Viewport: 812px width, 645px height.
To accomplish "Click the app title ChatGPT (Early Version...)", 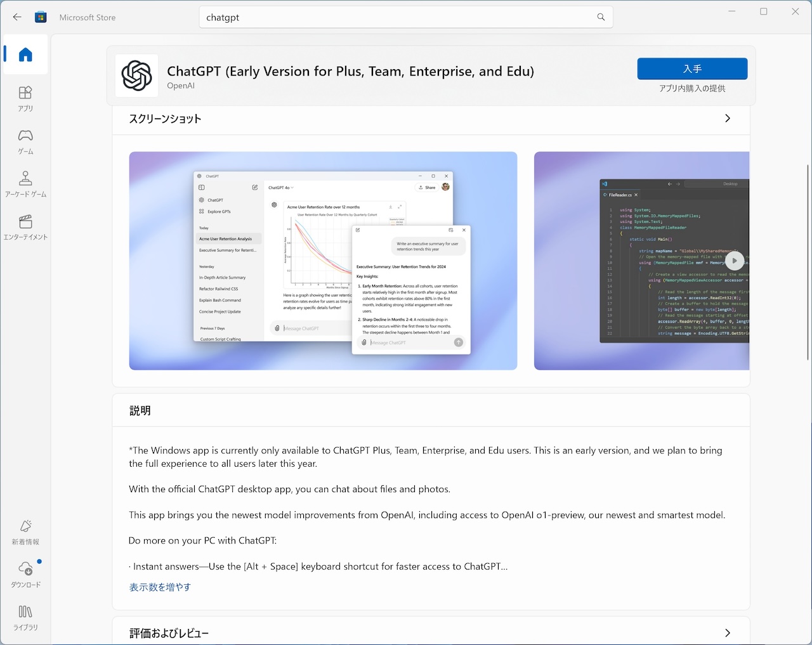I will [x=350, y=71].
